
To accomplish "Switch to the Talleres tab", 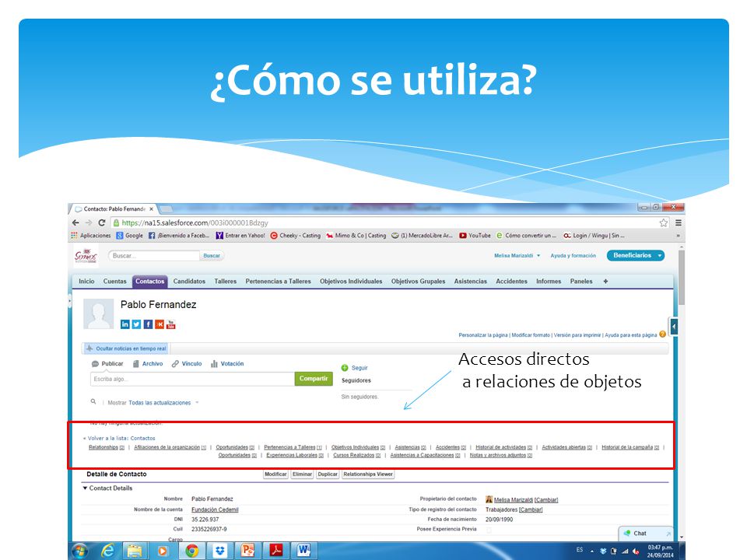I will tap(226, 282).
